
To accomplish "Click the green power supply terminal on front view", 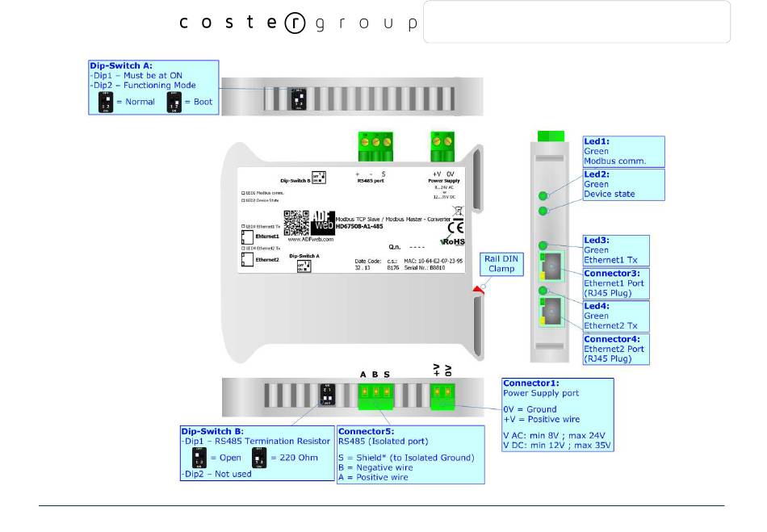I will coord(442,146).
